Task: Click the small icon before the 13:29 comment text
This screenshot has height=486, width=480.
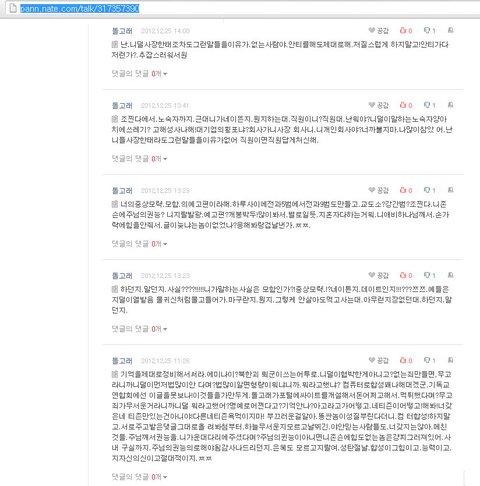Action: [115, 204]
